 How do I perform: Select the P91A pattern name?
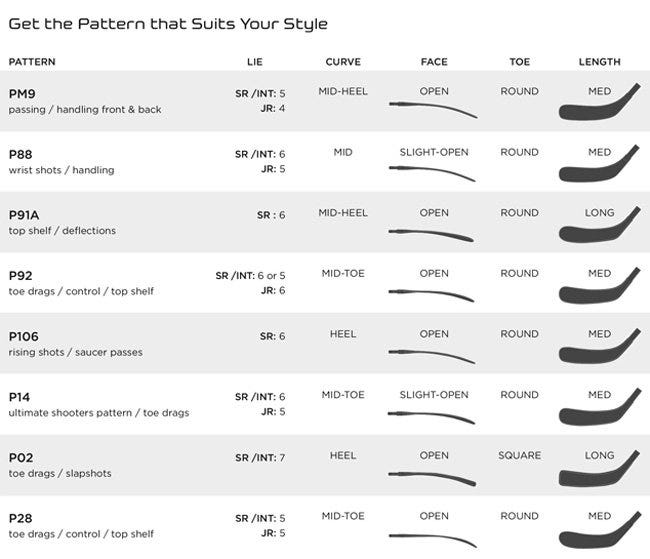point(25,214)
